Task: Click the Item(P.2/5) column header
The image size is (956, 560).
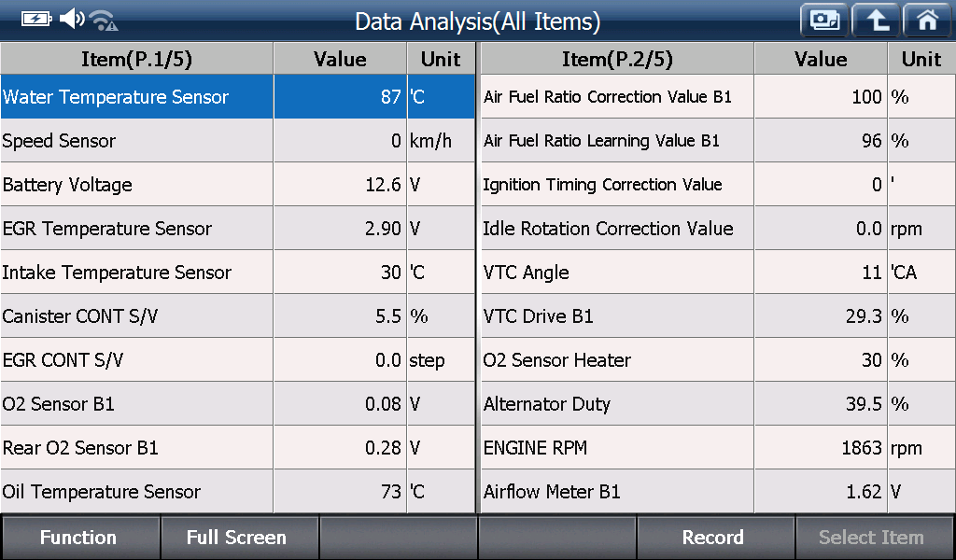Action: coord(617,59)
